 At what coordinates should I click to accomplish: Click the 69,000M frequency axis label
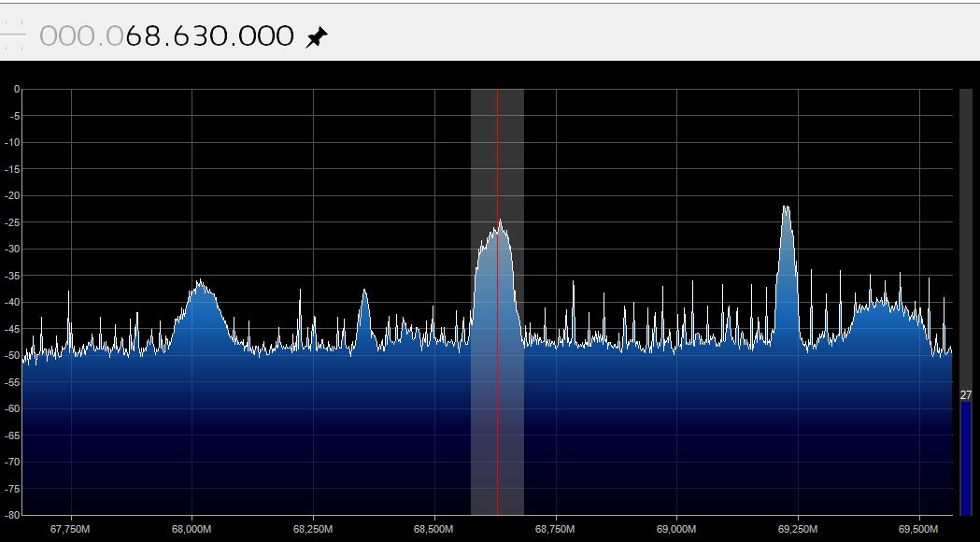(676, 530)
